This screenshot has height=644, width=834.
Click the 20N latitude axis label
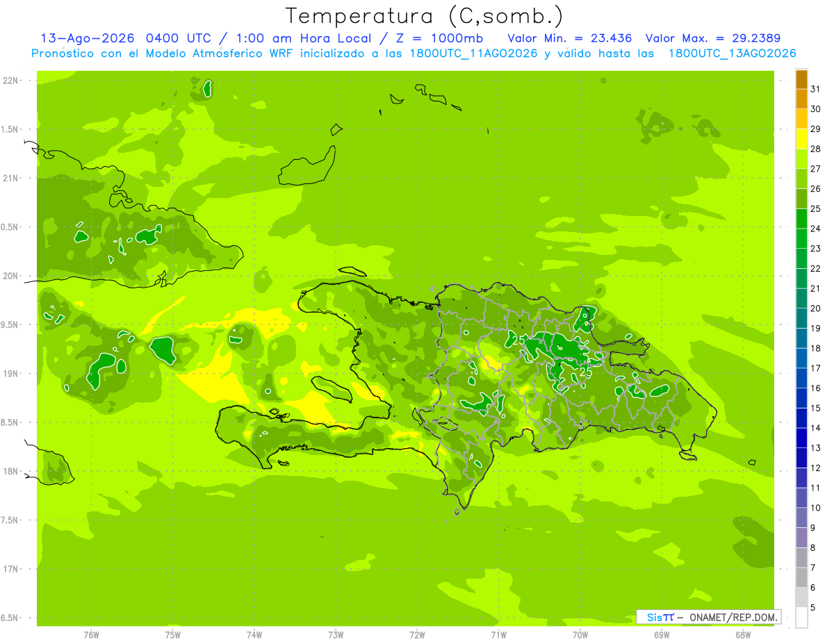tap(10, 276)
